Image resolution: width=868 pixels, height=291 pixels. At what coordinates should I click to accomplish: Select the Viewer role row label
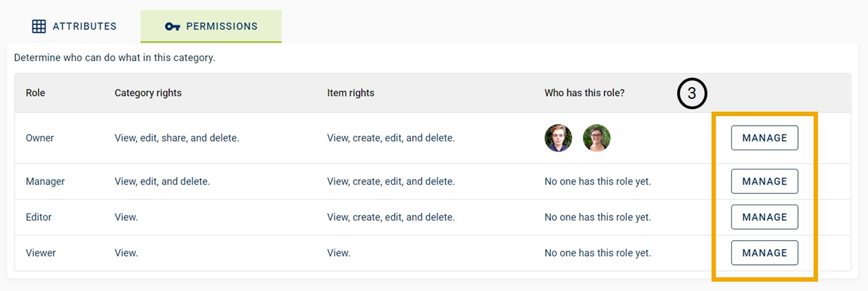tap(41, 253)
